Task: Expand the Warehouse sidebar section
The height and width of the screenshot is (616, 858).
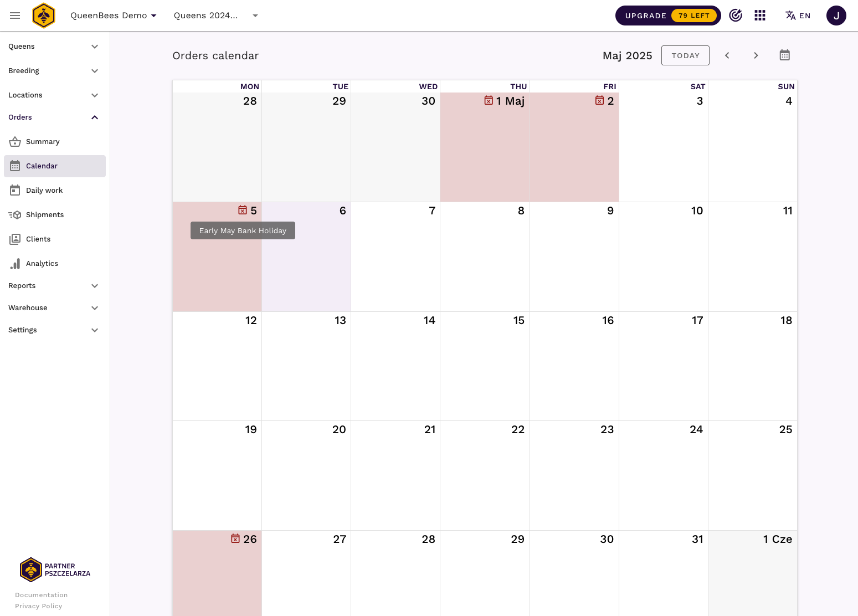Action: click(54, 308)
